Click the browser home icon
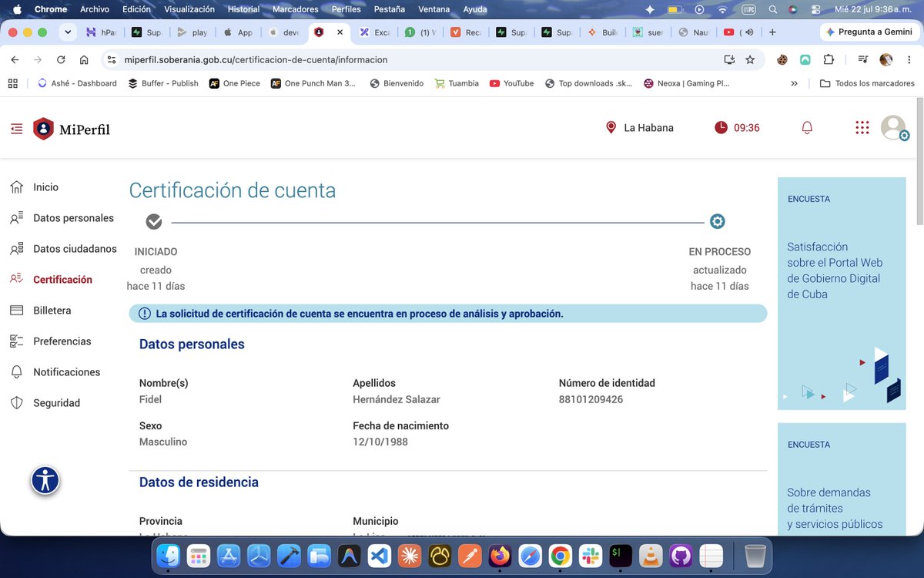Image resolution: width=924 pixels, height=578 pixels. tap(84, 59)
